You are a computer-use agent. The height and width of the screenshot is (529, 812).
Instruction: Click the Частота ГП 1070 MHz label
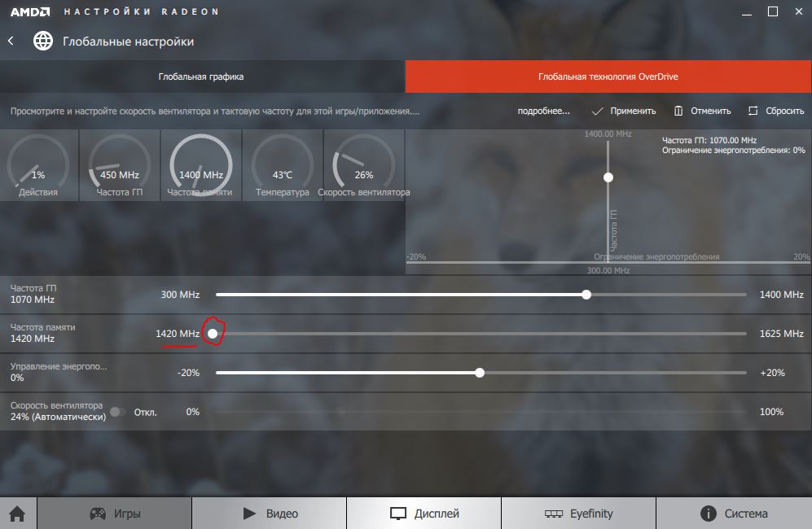(33, 294)
